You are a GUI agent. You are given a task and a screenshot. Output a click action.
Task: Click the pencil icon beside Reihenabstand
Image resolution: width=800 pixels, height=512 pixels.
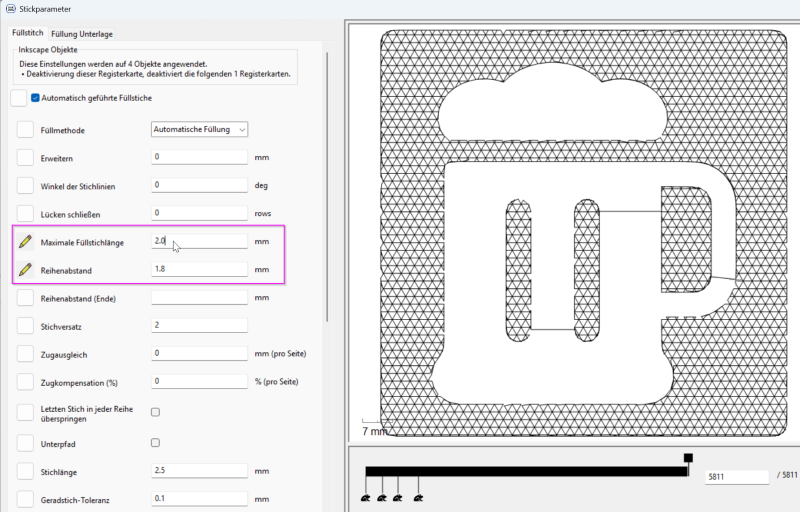click(x=25, y=269)
